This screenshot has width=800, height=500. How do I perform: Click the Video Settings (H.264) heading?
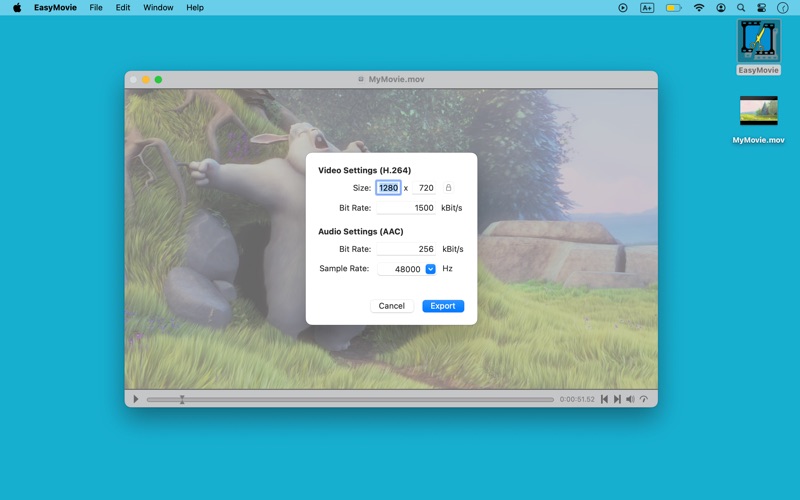364,170
